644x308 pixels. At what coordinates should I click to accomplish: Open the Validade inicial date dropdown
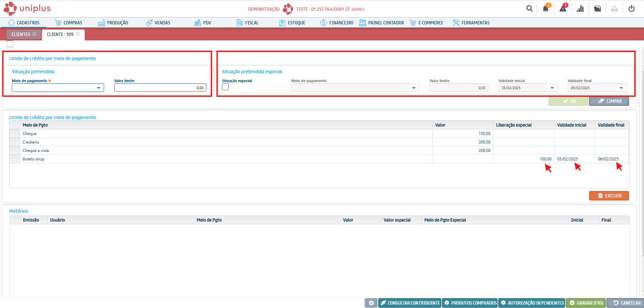point(552,88)
